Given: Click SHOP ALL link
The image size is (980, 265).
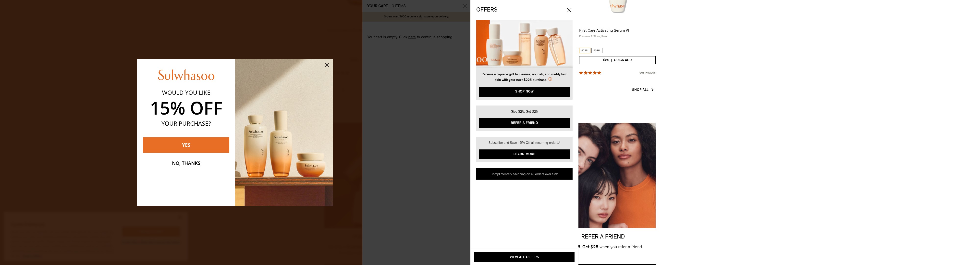Looking at the screenshot, I should click(x=640, y=90).
